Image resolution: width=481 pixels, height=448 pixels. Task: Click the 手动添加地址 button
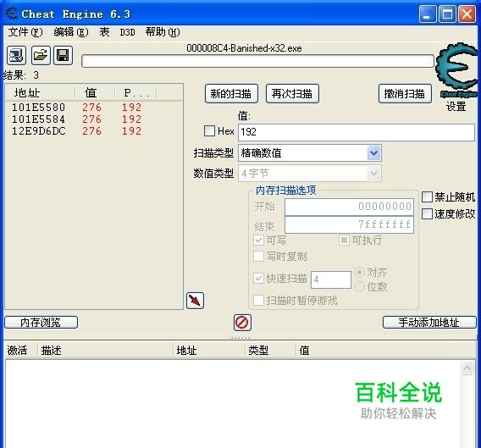pos(429,322)
